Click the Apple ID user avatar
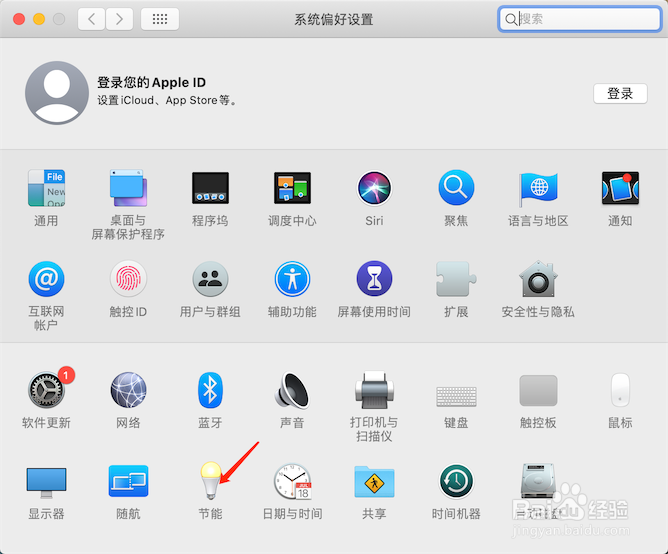 point(57,93)
